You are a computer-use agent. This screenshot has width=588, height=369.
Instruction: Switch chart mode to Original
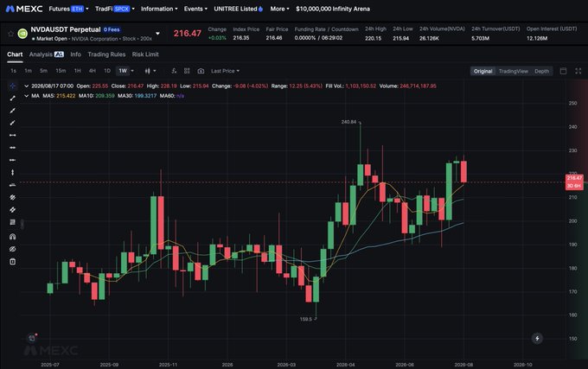[x=483, y=71]
